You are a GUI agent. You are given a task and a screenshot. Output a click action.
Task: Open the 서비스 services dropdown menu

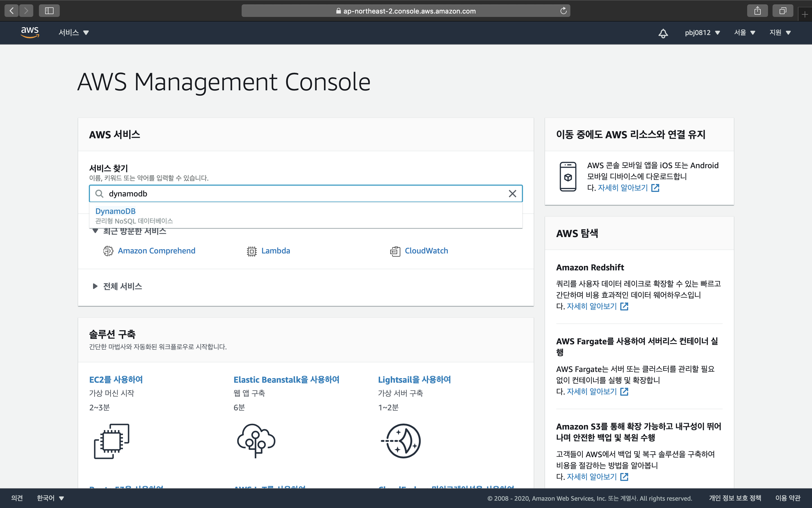(74, 32)
